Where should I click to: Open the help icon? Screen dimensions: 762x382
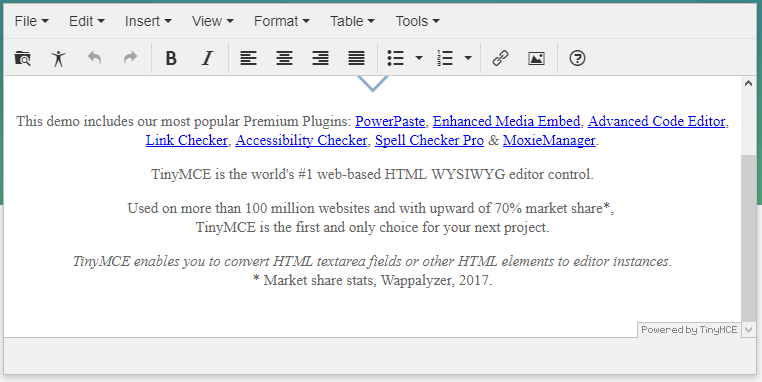coord(577,58)
